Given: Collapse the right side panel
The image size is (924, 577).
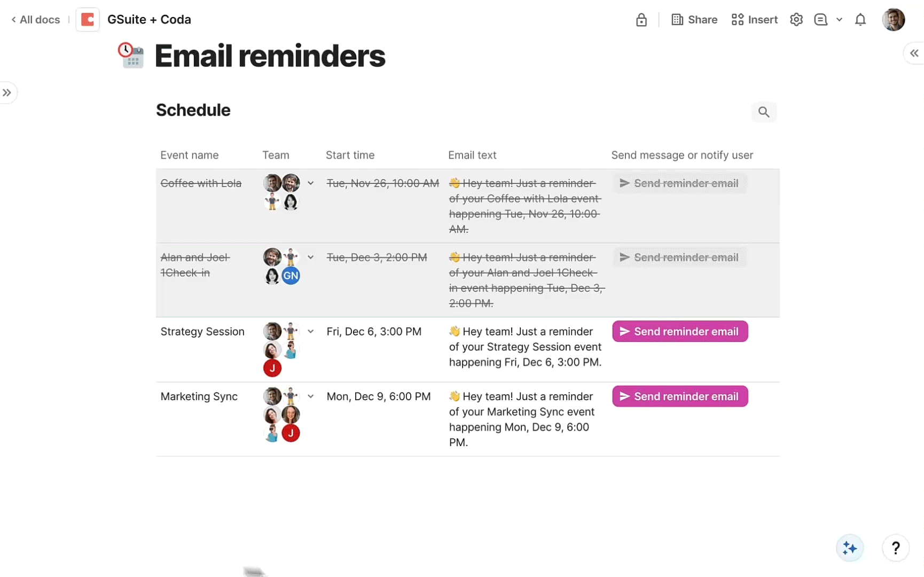Looking at the screenshot, I should pyautogui.click(x=914, y=53).
